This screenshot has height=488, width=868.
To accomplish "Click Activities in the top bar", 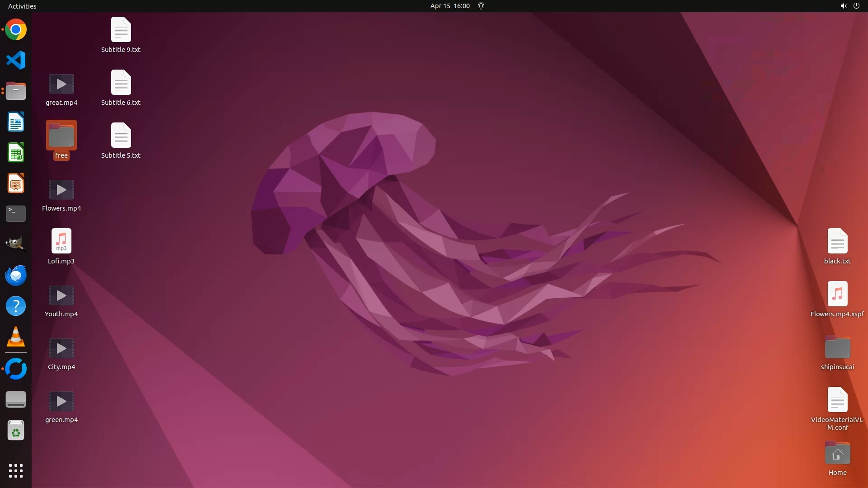I will tap(22, 6).
